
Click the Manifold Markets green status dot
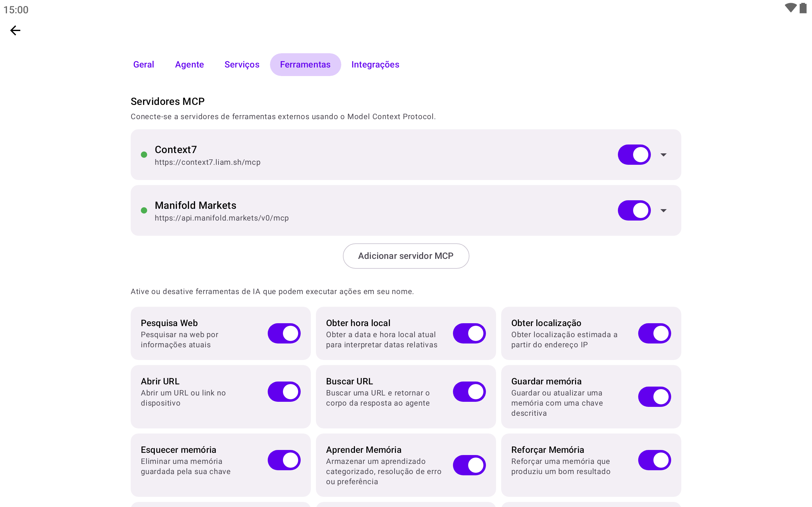144,210
